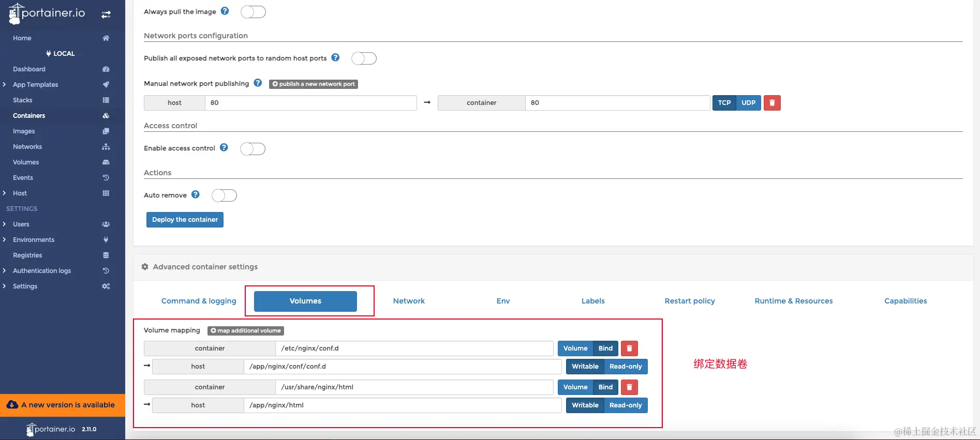
Task: Select Bind type for /usr/share/nginx/html mapping
Action: pyautogui.click(x=605, y=387)
